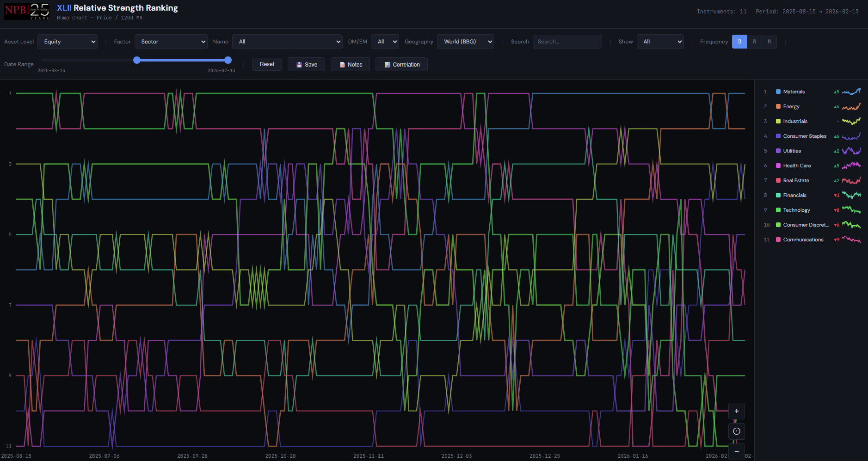Switch frequency to Weekly (W)
Viewport: 868px width, 461px height.
coord(754,42)
